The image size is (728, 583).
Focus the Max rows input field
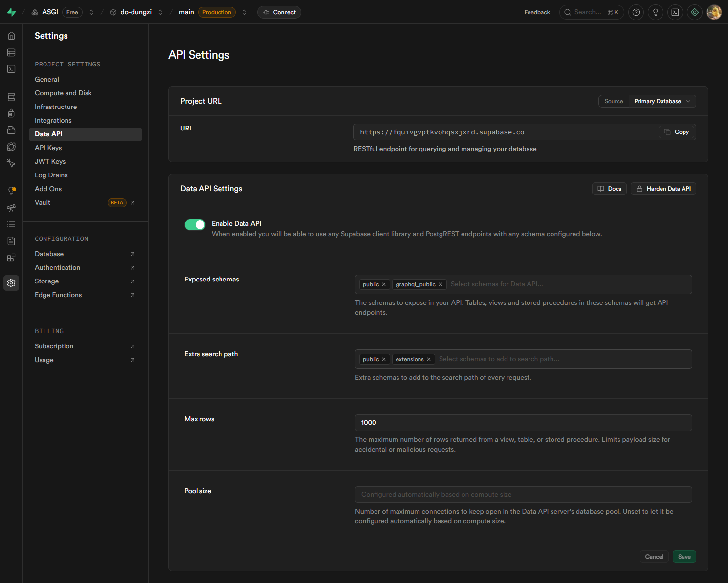523,423
